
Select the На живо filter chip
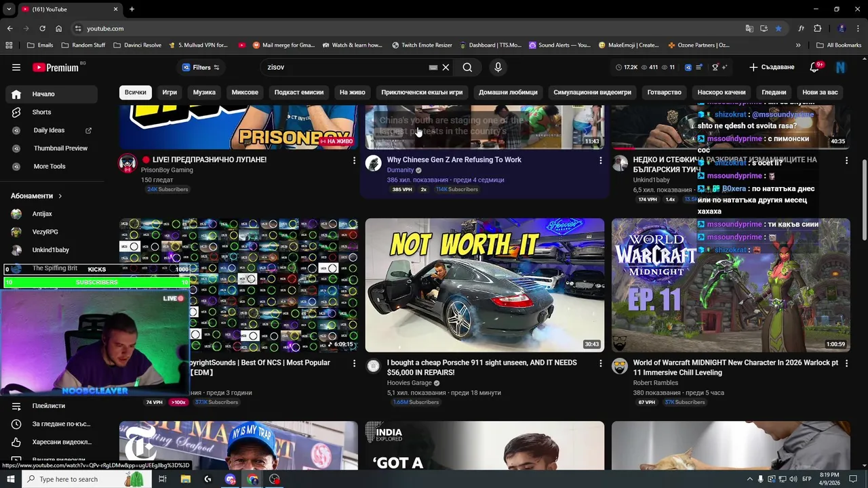click(352, 92)
